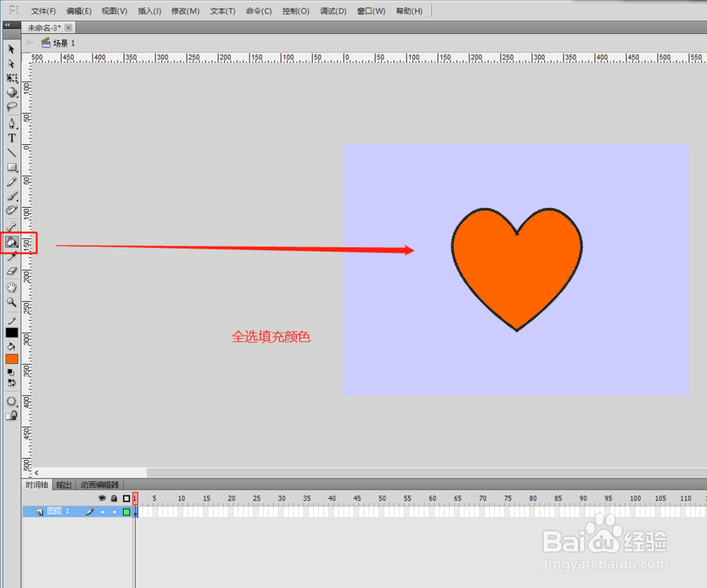Select the Eyedropper tool
The image size is (707, 588).
[12, 257]
